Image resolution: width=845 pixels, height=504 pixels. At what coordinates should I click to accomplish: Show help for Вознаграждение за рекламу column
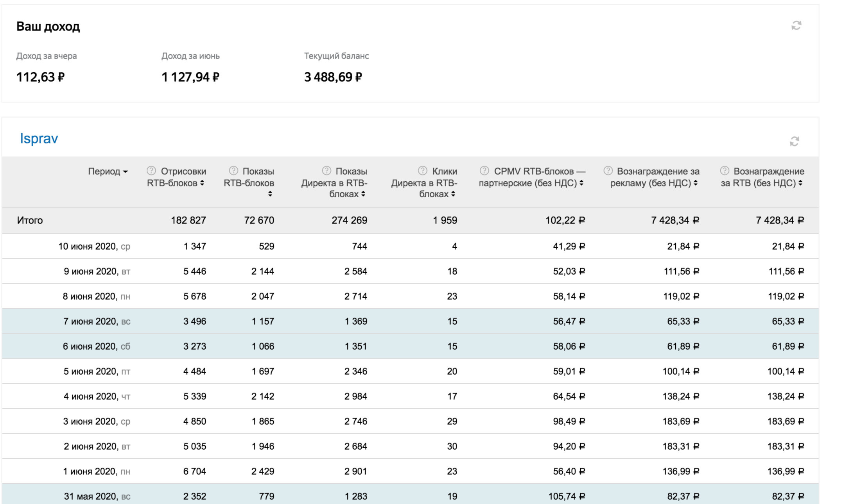[x=608, y=171]
